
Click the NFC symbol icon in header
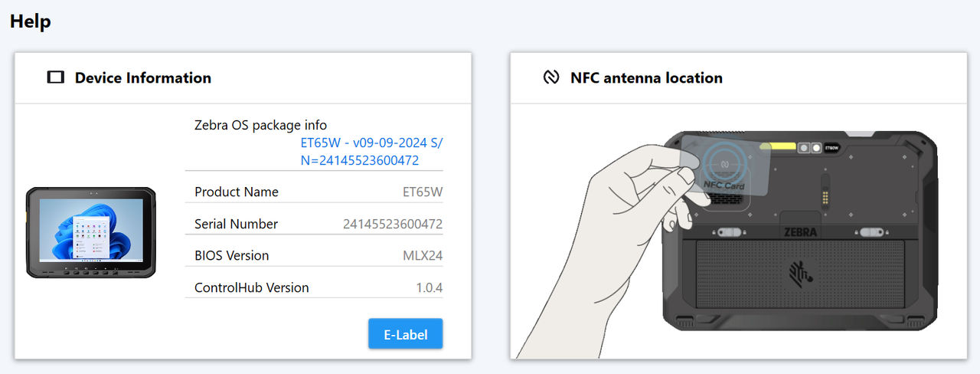pos(550,77)
